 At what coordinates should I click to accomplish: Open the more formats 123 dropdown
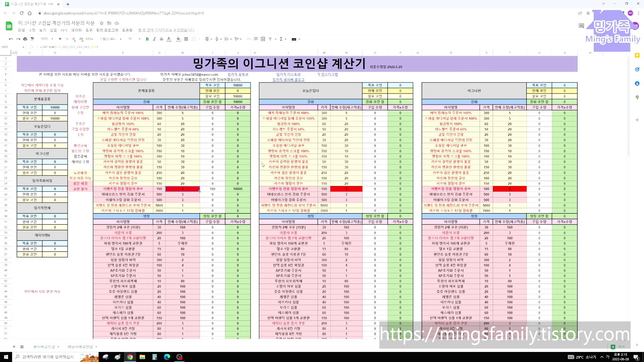click(x=89, y=39)
